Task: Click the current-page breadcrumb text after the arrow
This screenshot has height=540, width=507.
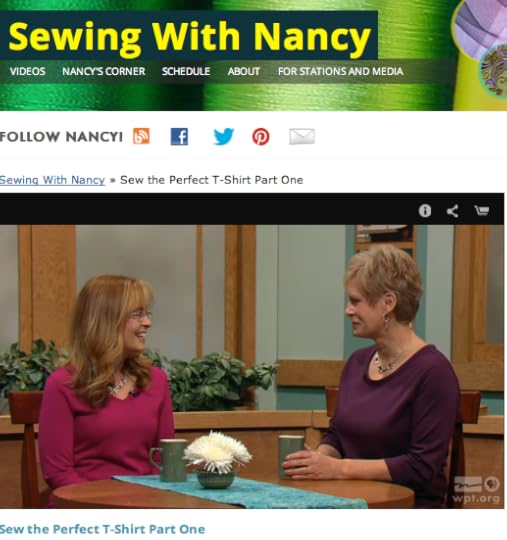Action: [211, 180]
